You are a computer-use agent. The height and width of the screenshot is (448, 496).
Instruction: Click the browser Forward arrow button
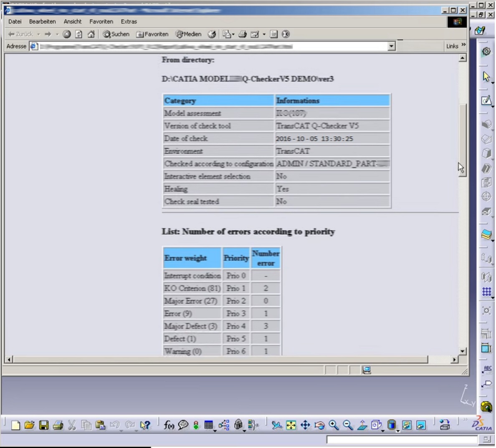click(x=48, y=34)
